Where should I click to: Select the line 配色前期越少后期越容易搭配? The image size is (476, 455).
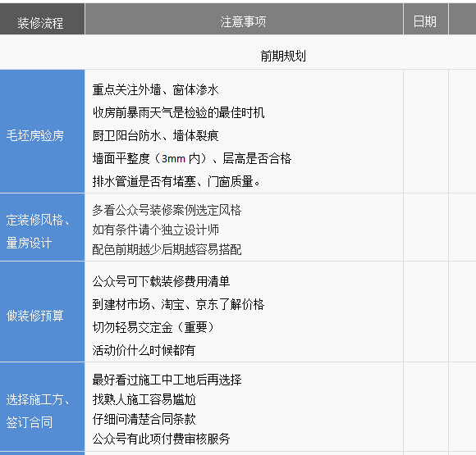[167, 249]
